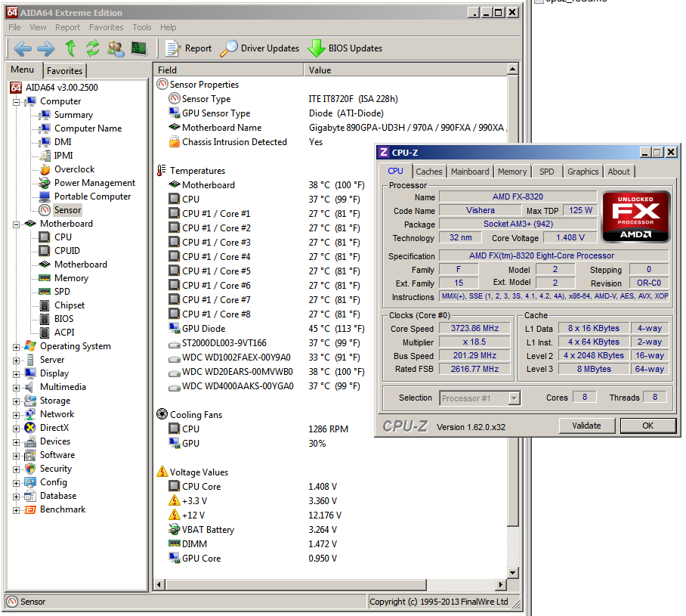Expand the Benchmark tree node

point(17,510)
